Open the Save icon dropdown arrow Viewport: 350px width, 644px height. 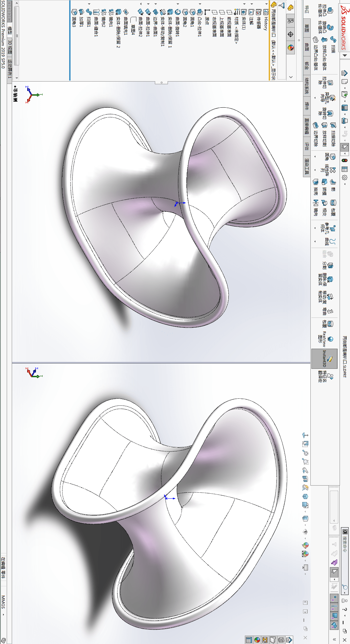[x=344, y=114]
